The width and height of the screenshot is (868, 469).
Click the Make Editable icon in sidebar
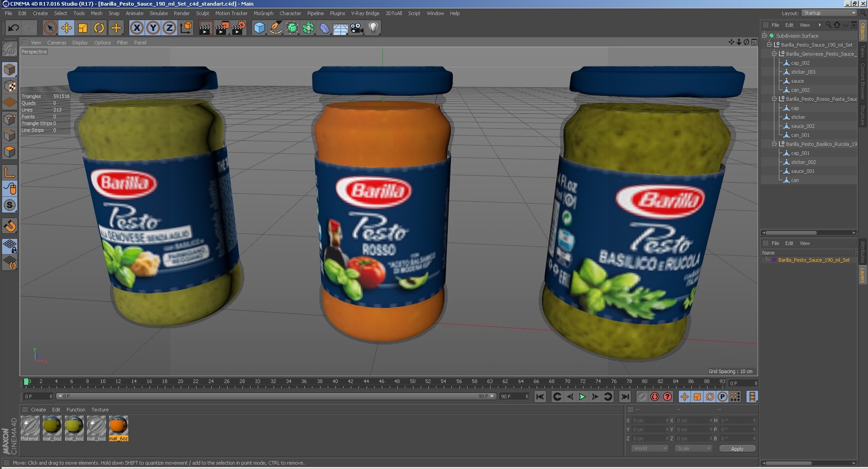coord(9,48)
